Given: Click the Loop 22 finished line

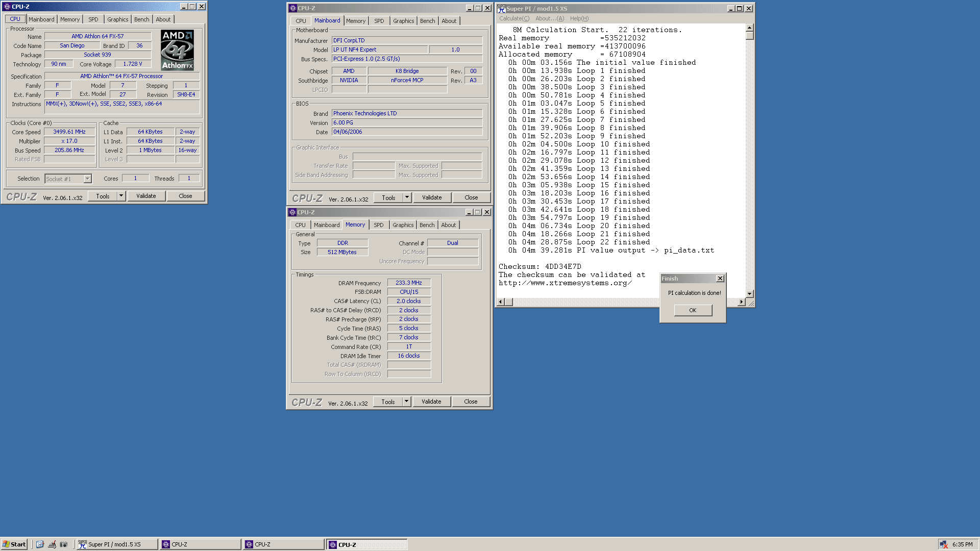Looking at the screenshot, I should [x=579, y=242].
